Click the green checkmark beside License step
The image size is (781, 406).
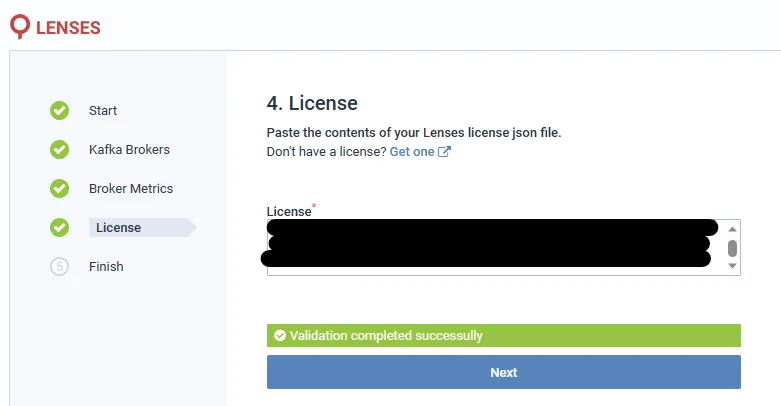tap(59, 228)
